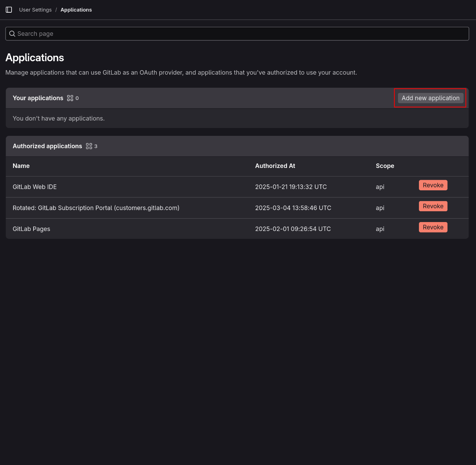Click the search magnifier icon
The image size is (476, 465).
tap(12, 34)
